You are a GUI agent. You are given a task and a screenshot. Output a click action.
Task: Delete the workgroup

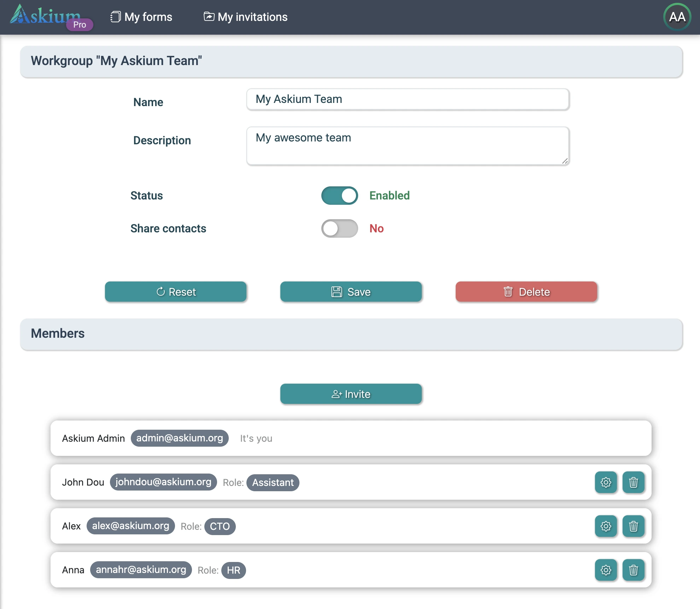coord(526,292)
